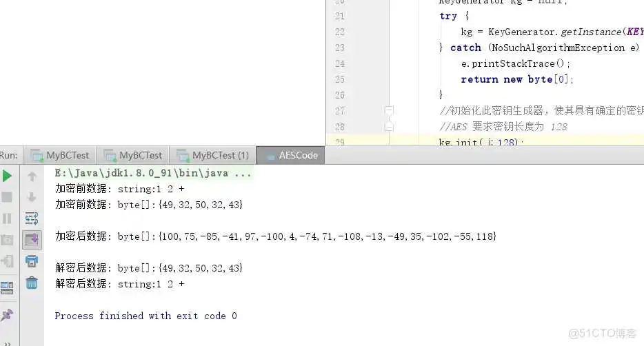Click the '加密后数据: byte[]' console output line
The image size is (644, 346).
point(276,236)
